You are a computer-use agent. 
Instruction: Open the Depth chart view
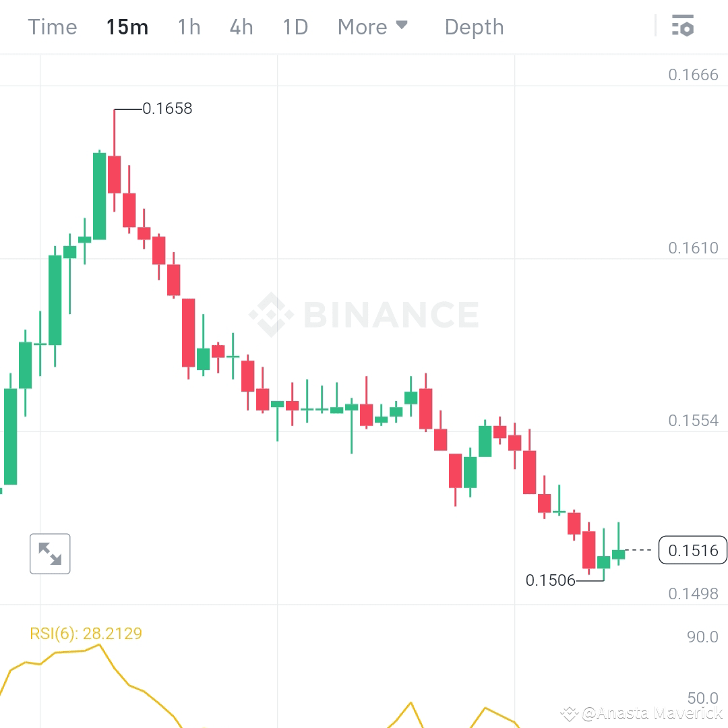pyautogui.click(x=474, y=26)
